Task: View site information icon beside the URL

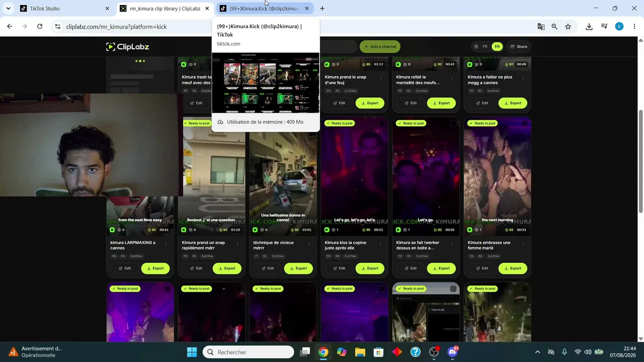Action: click(x=57, y=27)
